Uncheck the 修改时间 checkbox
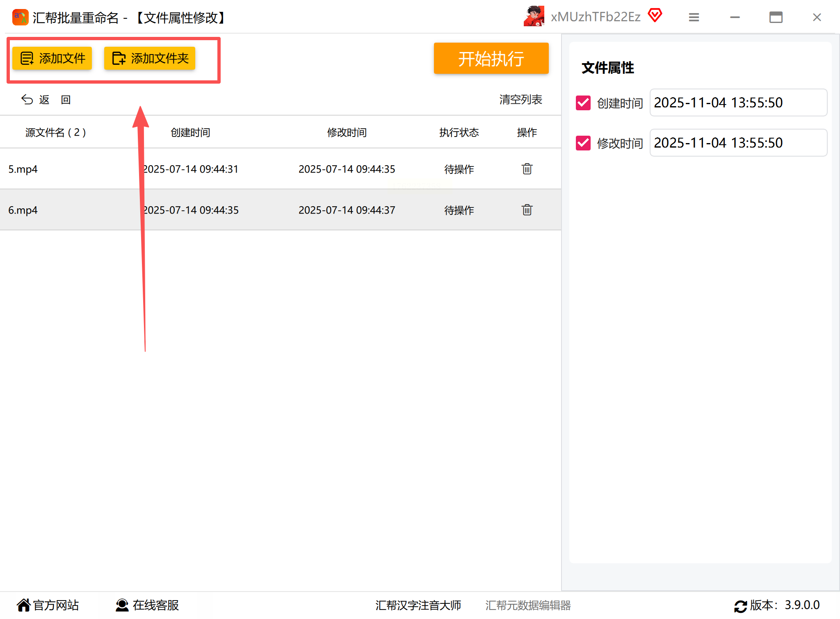This screenshot has height=619, width=840. coord(583,143)
